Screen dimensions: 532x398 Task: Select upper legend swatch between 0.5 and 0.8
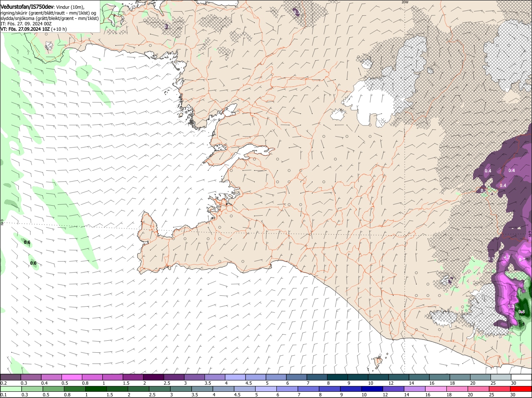pyautogui.click(x=71, y=377)
